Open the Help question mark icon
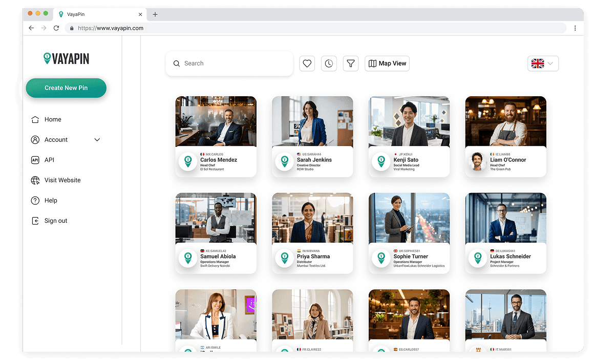Viewport: 594px width, 364px height. (x=34, y=200)
